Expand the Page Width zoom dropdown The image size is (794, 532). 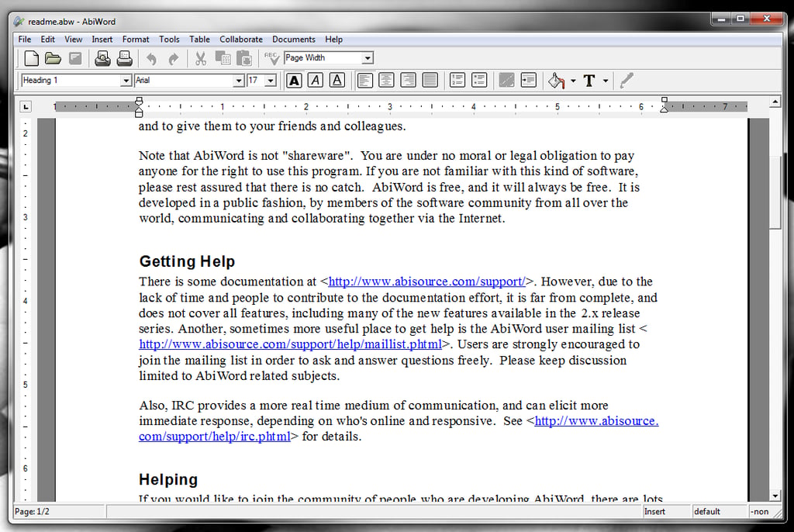[x=368, y=58]
